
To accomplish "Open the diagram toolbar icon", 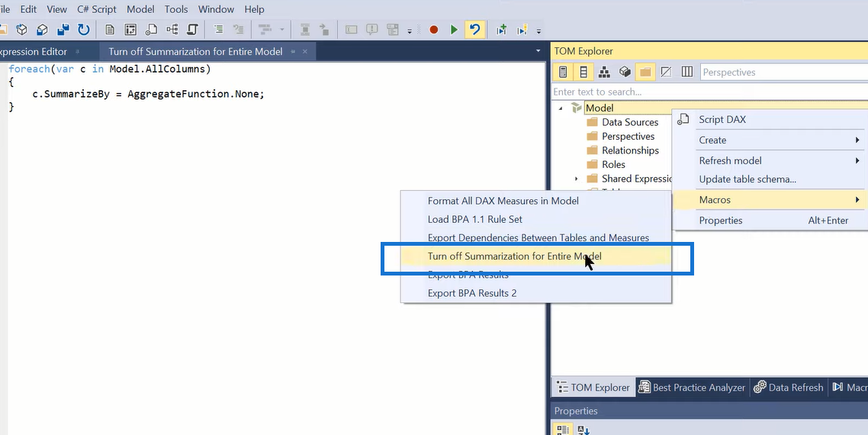I will pyautogui.click(x=172, y=29).
